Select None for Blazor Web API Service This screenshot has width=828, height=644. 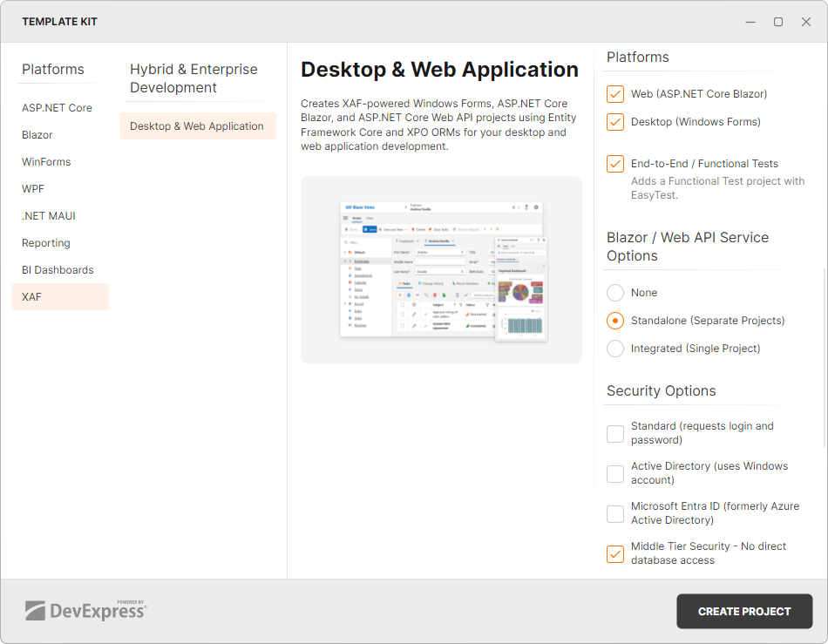tap(614, 293)
